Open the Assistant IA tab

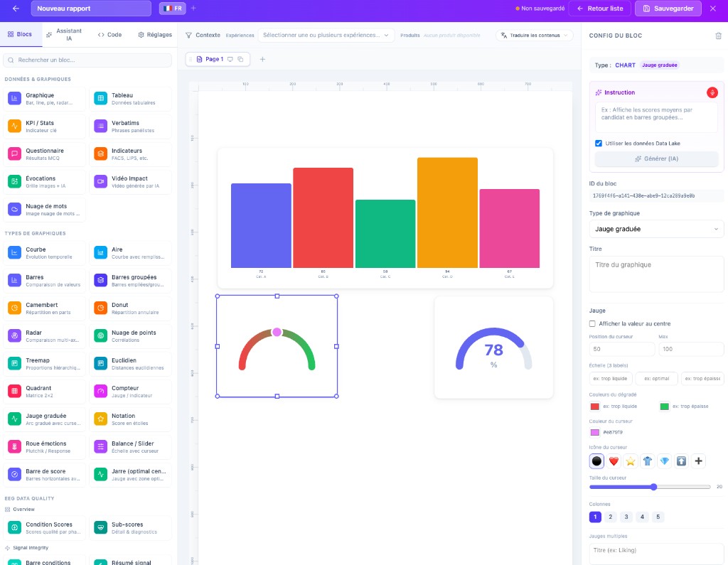tap(64, 33)
